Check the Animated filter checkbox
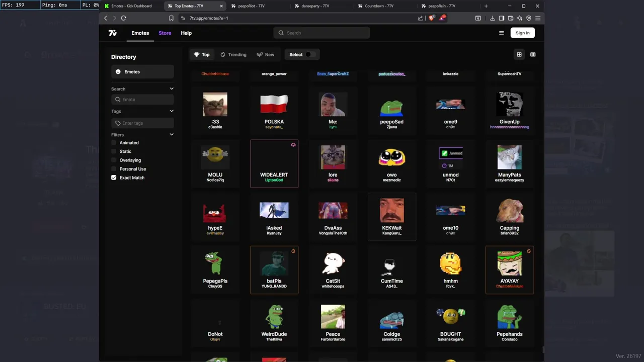 click(114, 143)
